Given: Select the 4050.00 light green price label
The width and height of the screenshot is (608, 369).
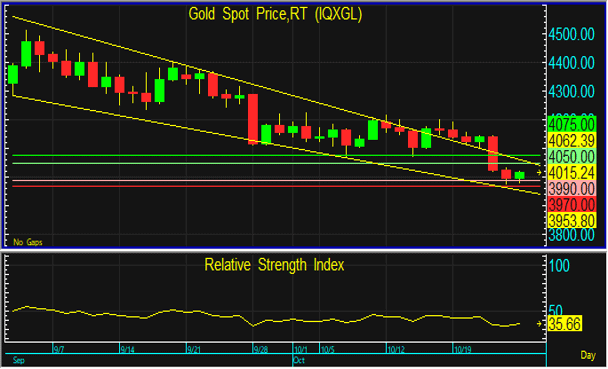Looking at the screenshot, I should pyautogui.click(x=572, y=157).
